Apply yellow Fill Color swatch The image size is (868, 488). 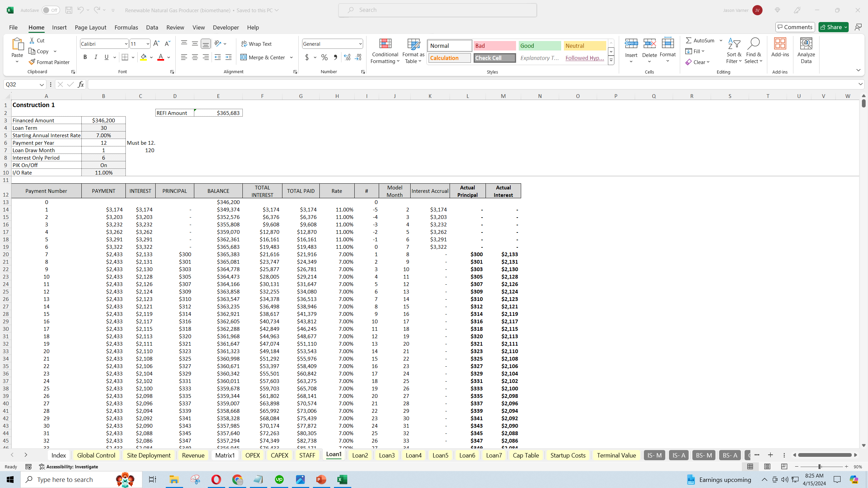click(x=143, y=57)
